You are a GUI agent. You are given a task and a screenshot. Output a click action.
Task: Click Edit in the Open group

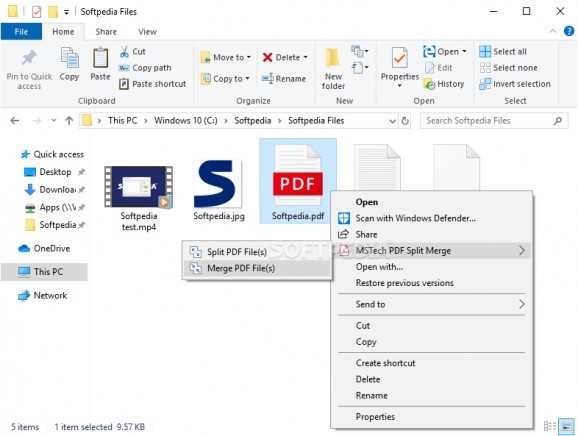pos(439,68)
